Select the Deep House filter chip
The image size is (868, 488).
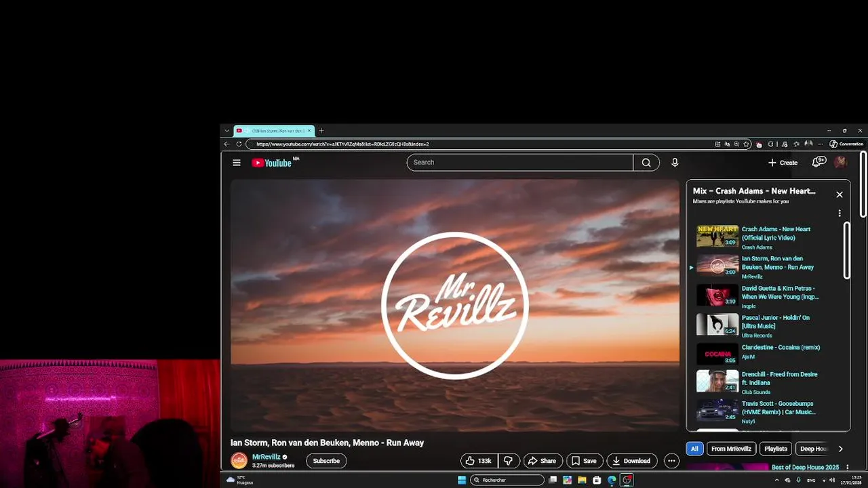click(813, 449)
